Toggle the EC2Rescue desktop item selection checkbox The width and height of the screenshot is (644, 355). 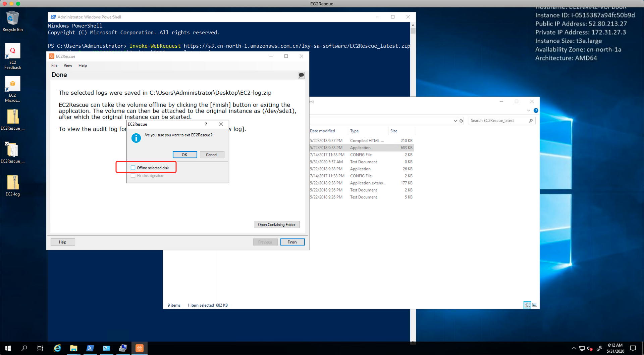pos(7,143)
